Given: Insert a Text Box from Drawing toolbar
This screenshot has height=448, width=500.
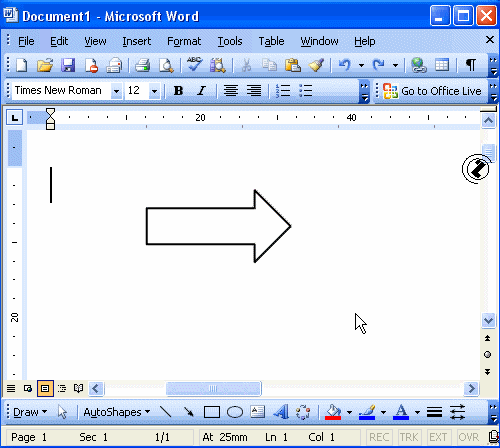Looking at the screenshot, I should 257,412.
